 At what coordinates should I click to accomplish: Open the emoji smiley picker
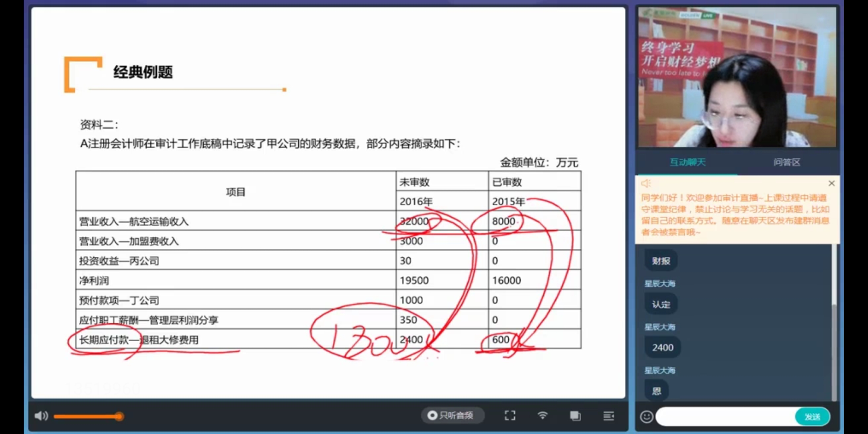(646, 417)
